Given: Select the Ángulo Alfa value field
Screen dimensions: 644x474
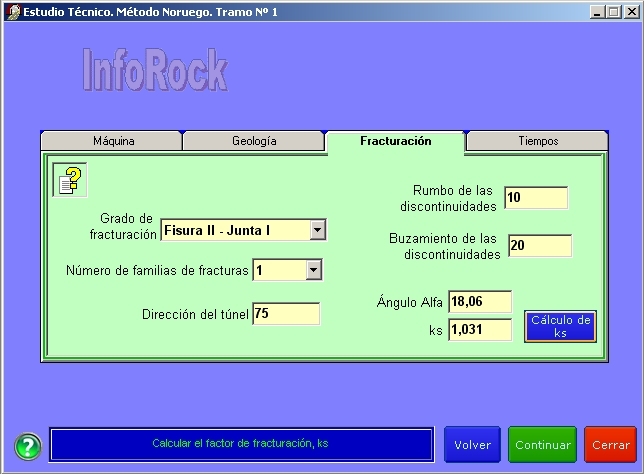Looking at the screenshot, I should click(x=480, y=301).
